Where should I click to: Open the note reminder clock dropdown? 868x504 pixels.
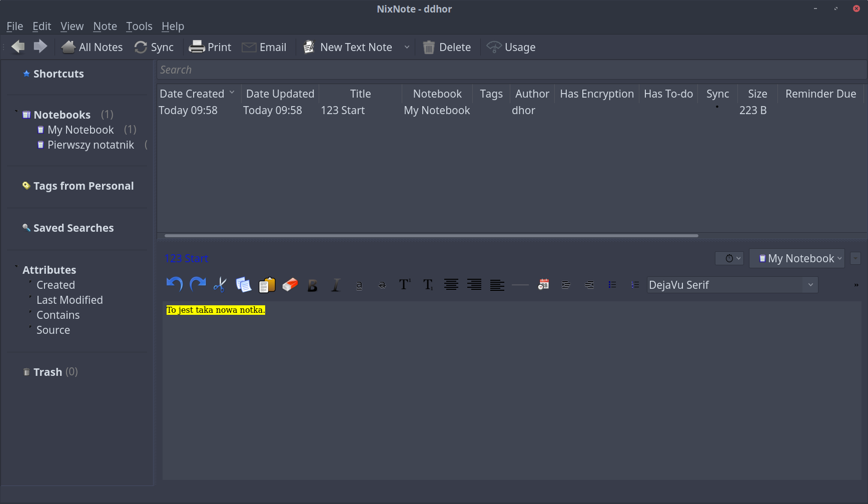click(x=729, y=258)
